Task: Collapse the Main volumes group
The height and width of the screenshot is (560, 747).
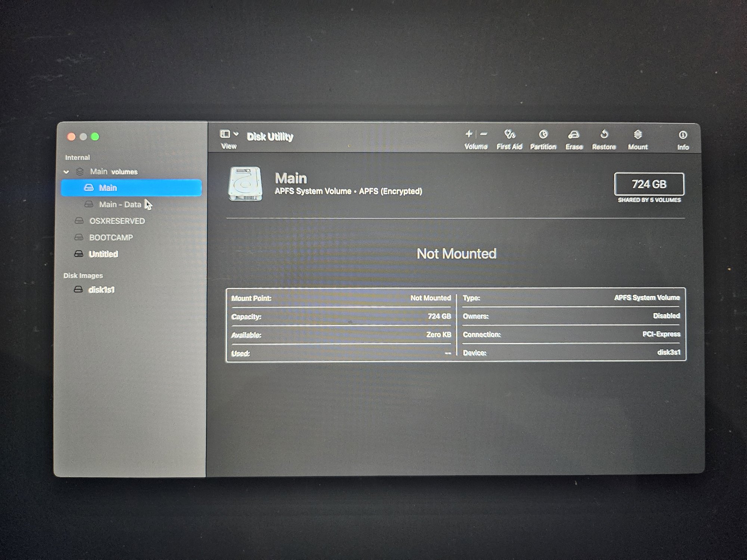Action: (66, 172)
